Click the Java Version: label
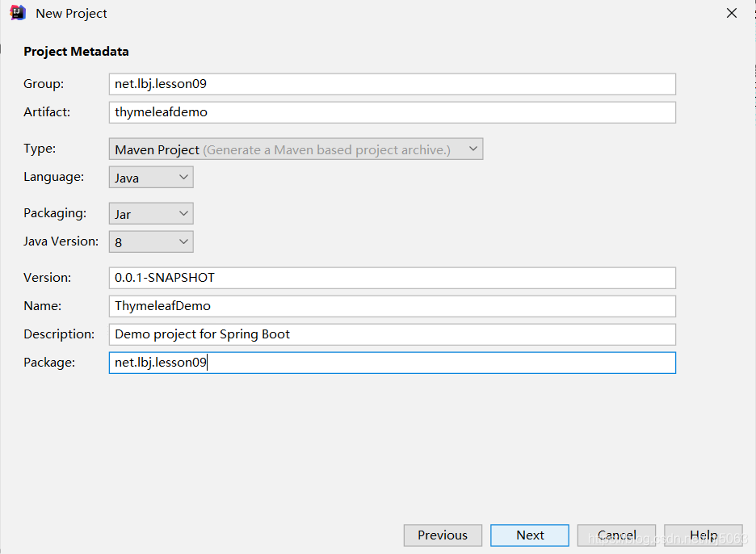756x554 pixels. [61, 241]
